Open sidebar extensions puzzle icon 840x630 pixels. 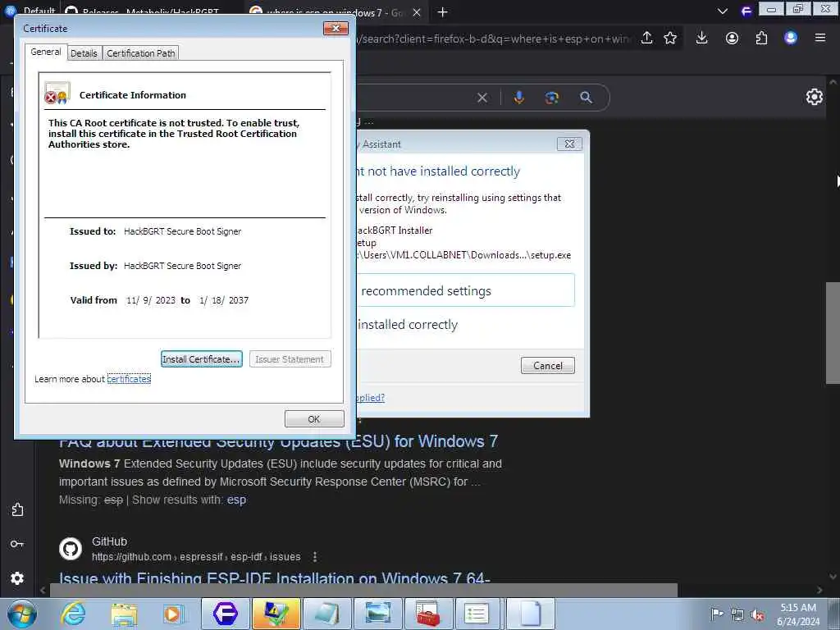click(17, 509)
